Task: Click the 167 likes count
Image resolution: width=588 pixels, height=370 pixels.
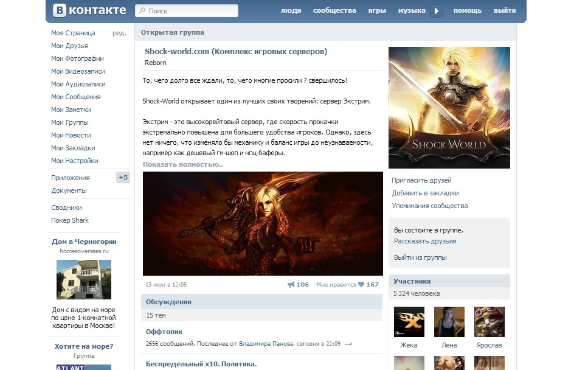Action: pyautogui.click(x=372, y=284)
